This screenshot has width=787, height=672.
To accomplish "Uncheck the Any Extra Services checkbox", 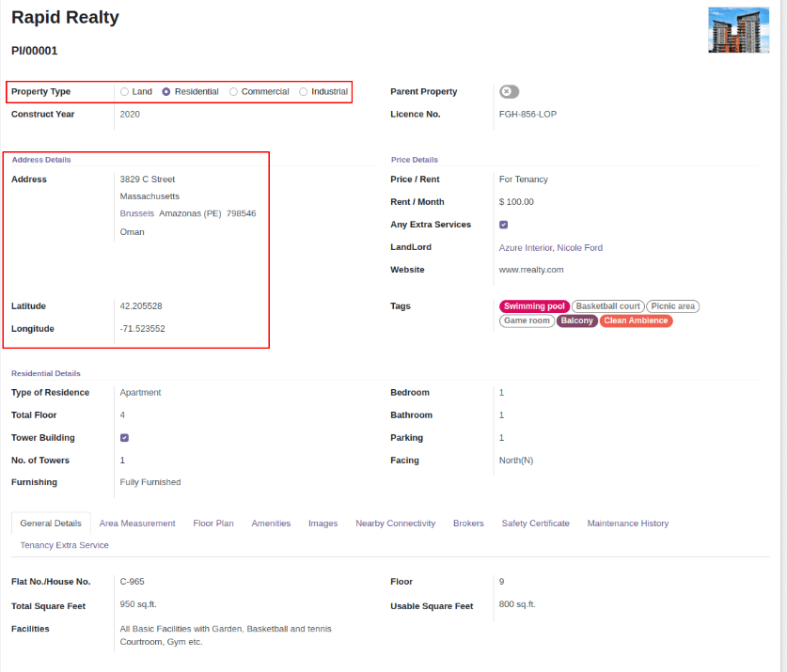I will [504, 225].
